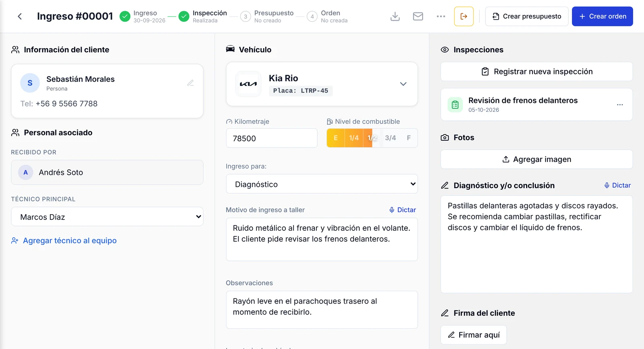Screen dimensions: 644x349
Task: Send by email envelope icon
Action: point(418,16)
